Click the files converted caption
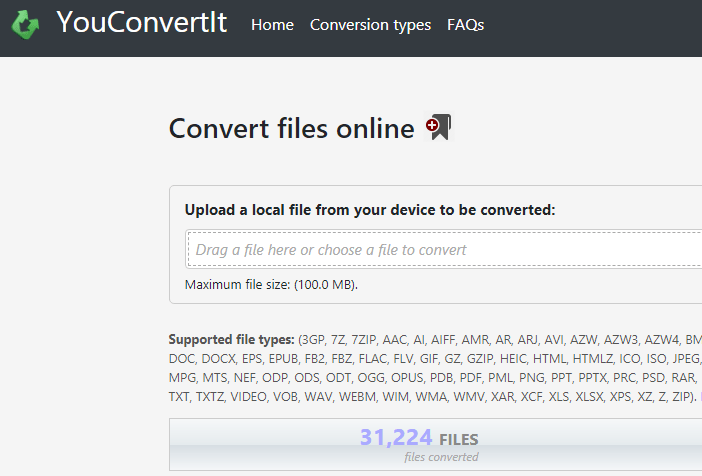Screen dimensions: 702x476 point(441,457)
